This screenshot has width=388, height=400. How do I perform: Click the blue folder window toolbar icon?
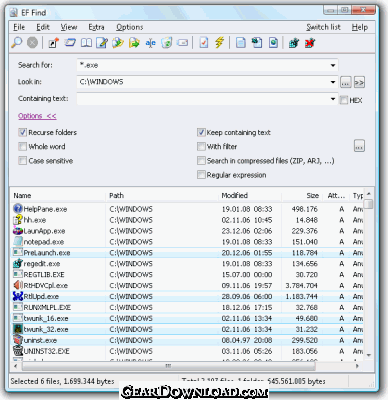pos(70,43)
